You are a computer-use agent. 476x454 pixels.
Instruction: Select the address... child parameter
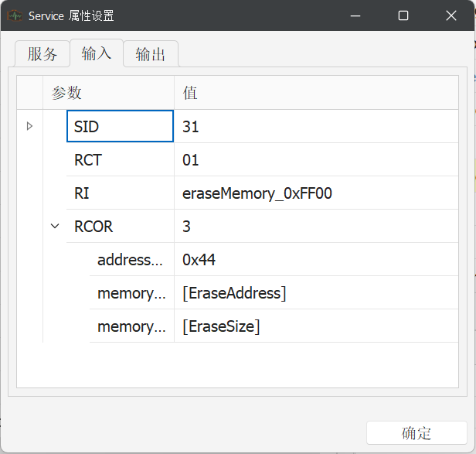[x=131, y=260]
